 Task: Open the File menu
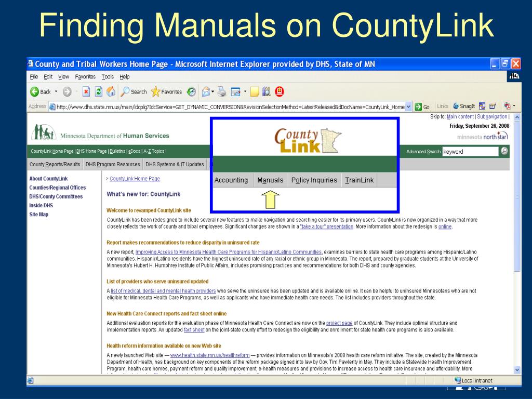coord(34,77)
